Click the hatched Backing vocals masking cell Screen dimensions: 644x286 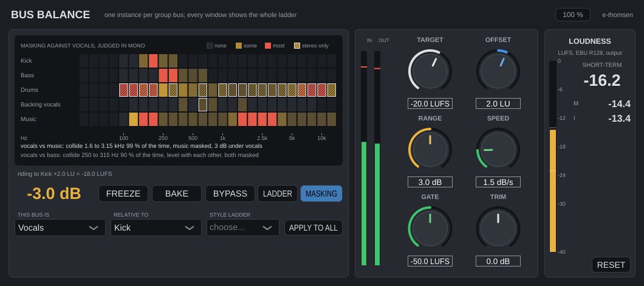tap(202, 105)
